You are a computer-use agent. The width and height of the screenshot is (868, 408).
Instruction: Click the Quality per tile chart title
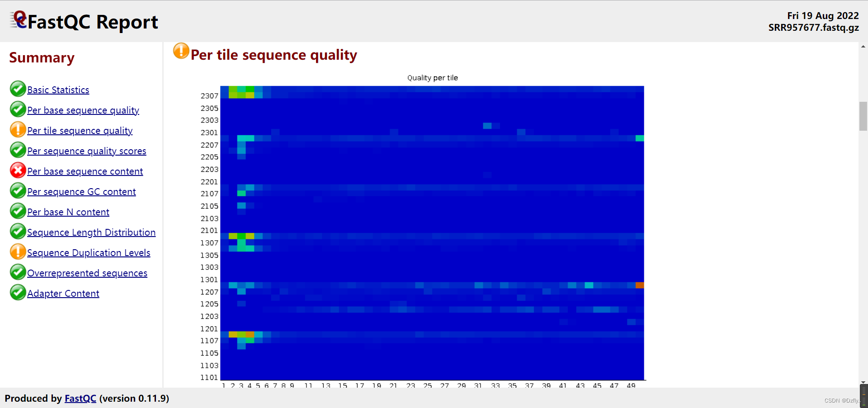tap(433, 78)
